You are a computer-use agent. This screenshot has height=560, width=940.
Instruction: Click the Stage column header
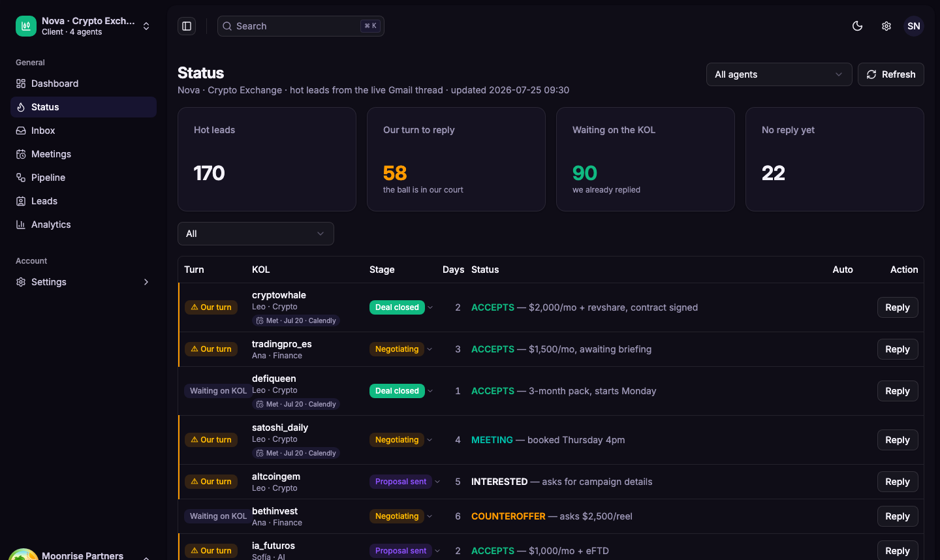[382, 270]
